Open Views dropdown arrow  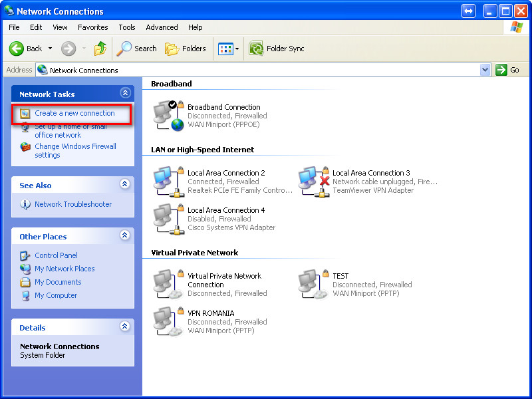point(237,49)
